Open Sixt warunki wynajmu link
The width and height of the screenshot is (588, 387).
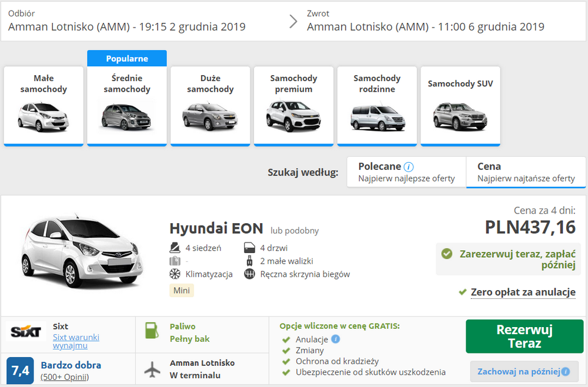click(76, 341)
